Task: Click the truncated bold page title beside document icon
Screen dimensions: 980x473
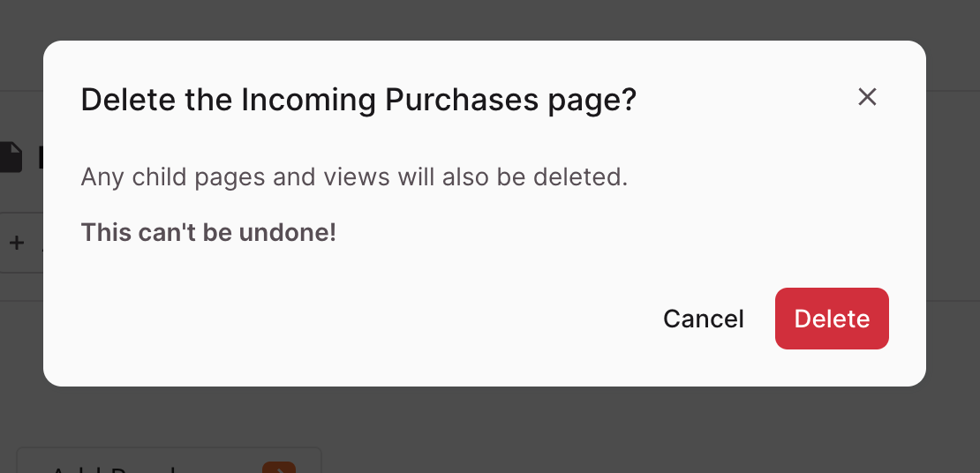Action: (x=40, y=157)
